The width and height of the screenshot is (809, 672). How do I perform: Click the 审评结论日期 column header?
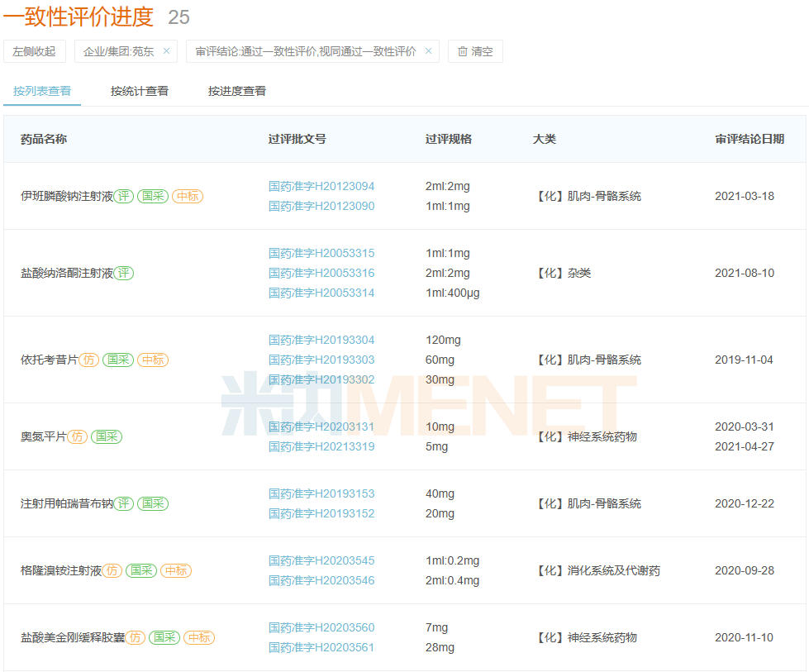tap(750, 139)
